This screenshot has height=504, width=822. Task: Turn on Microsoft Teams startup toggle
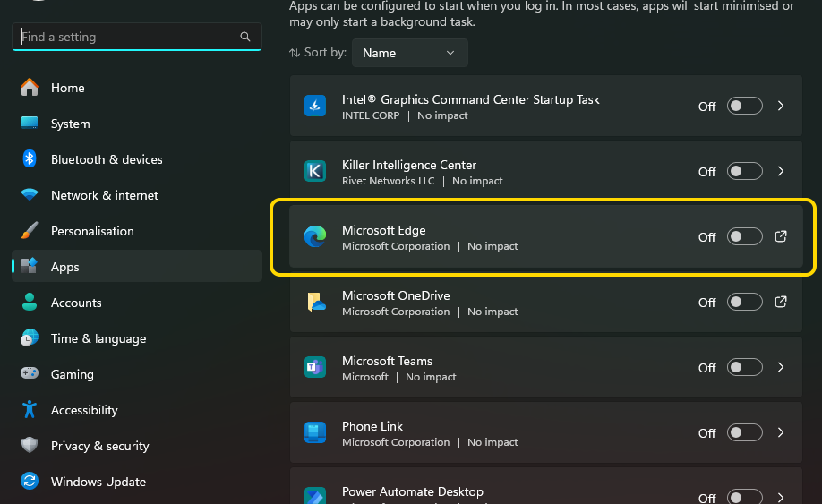[x=744, y=367]
